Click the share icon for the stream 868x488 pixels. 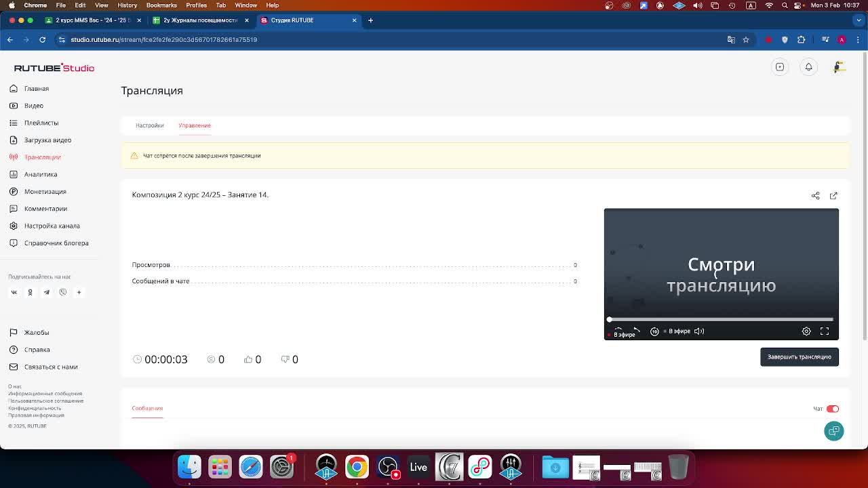point(816,196)
